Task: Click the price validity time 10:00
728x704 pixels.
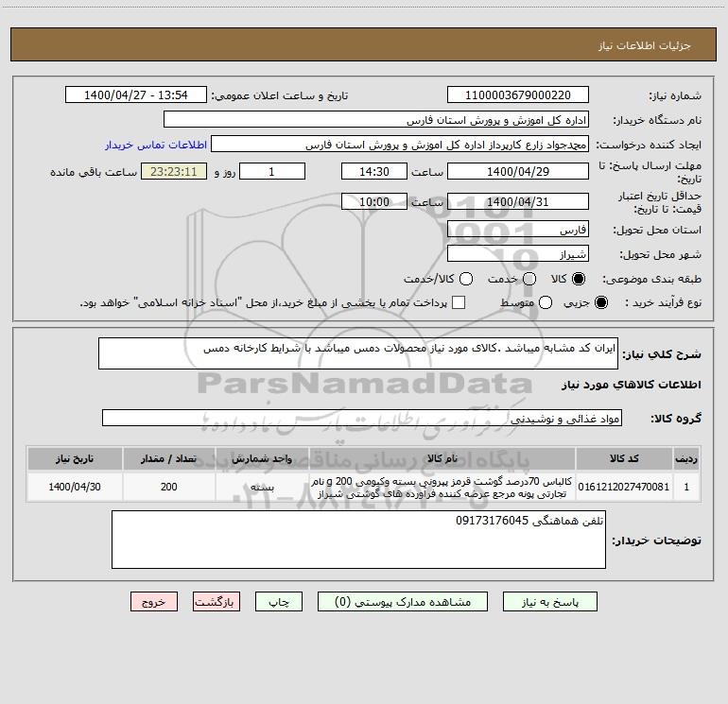Action: [x=374, y=201]
